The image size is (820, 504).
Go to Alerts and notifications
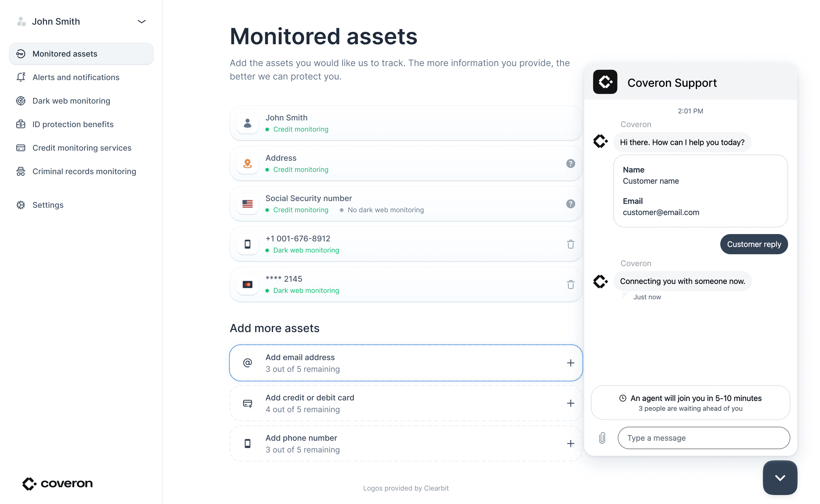pyautogui.click(x=76, y=77)
